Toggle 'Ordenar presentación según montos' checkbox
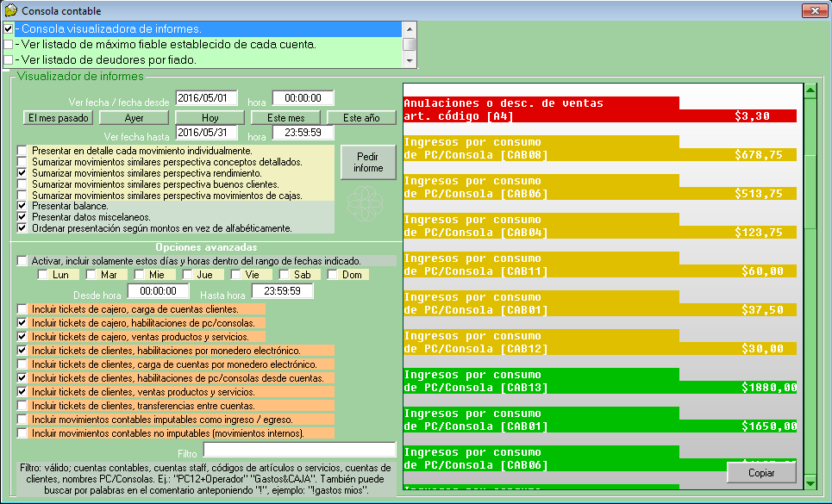Viewport: 832px width, 504px height. pos(22,228)
